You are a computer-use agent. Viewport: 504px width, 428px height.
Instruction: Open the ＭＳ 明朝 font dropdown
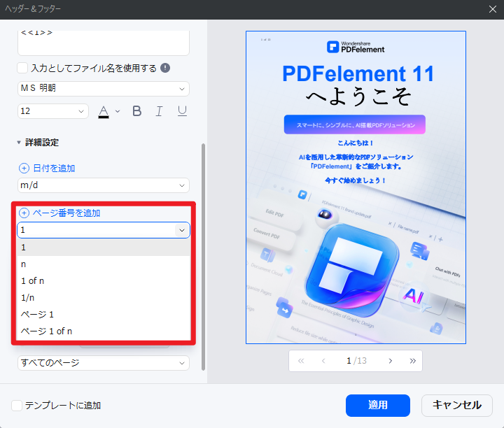coord(104,89)
